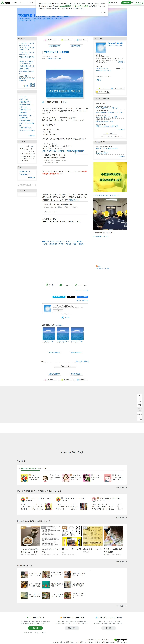Open the アメブロ item in the top navigation

tap(30, 2)
